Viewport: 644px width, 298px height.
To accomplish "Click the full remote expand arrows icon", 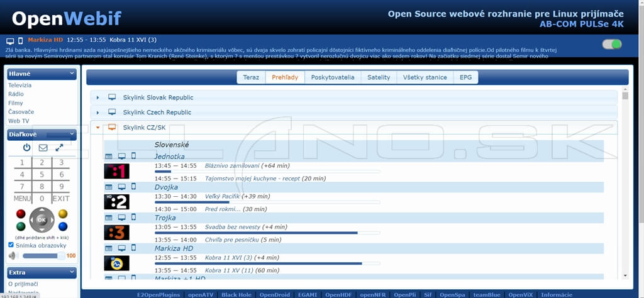I will (59, 147).
